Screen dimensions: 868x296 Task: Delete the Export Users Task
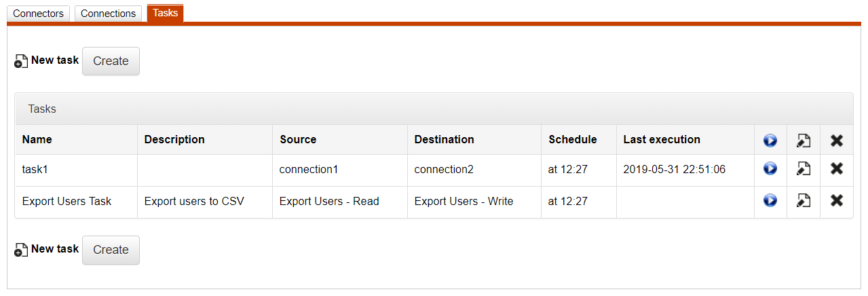837,201
